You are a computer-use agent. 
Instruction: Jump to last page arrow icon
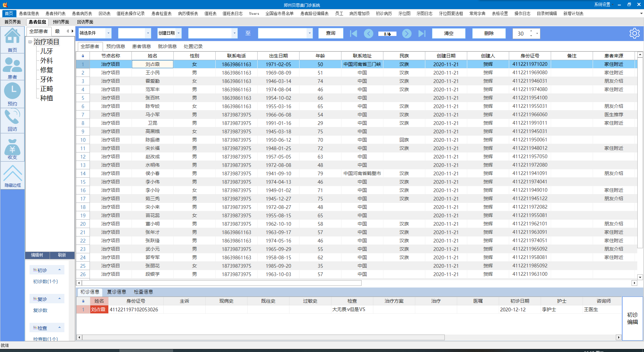point(422,34)
